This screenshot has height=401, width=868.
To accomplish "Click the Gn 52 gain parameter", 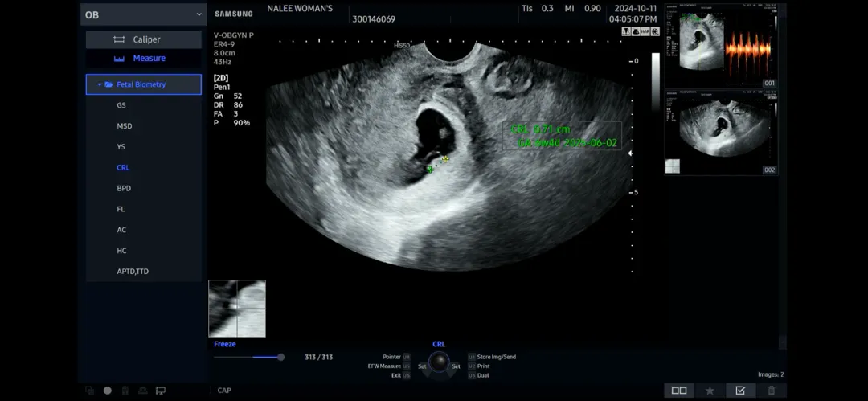I will (227, 96).
